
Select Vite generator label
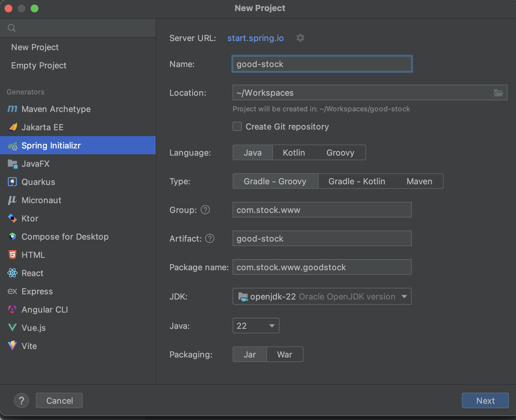click(x=29, y=346)
